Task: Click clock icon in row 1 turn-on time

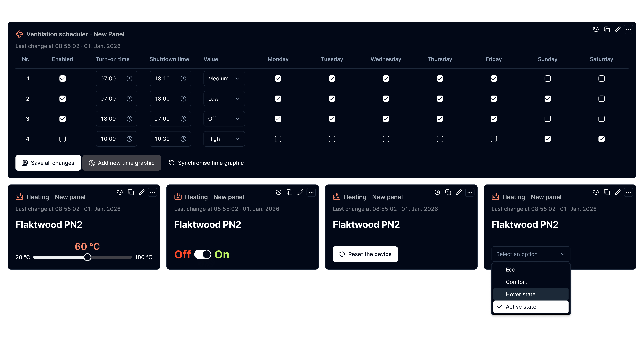Action: pyautogui.click(x=129, y=78)
